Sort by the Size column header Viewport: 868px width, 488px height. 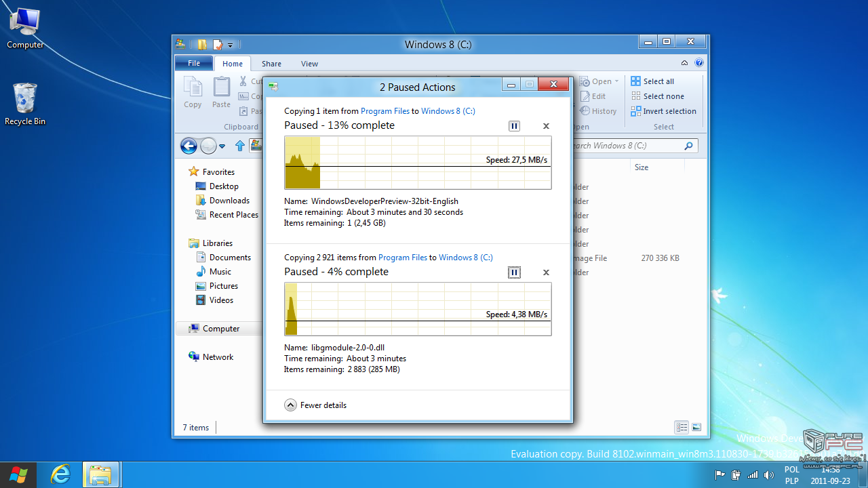pos(642,167)
